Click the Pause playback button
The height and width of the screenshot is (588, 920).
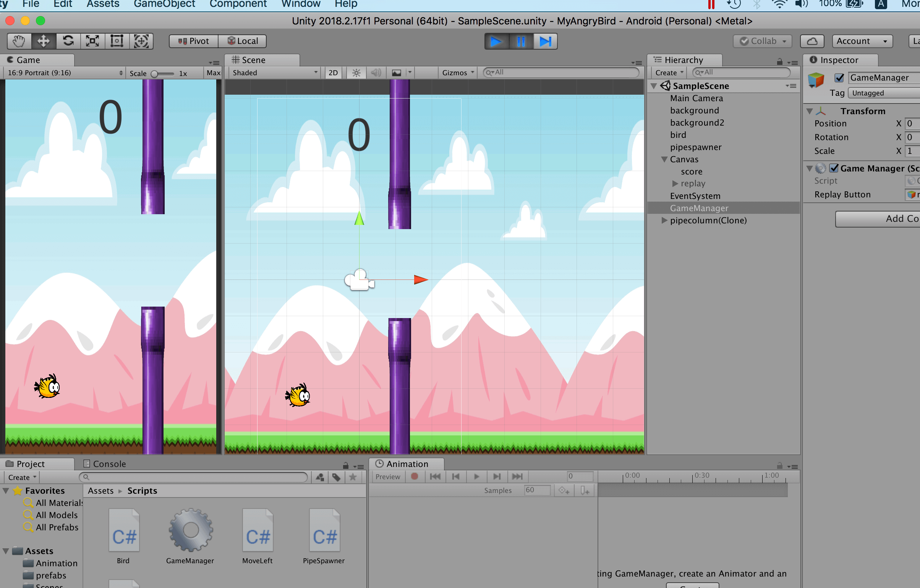(x=521, y=41)
